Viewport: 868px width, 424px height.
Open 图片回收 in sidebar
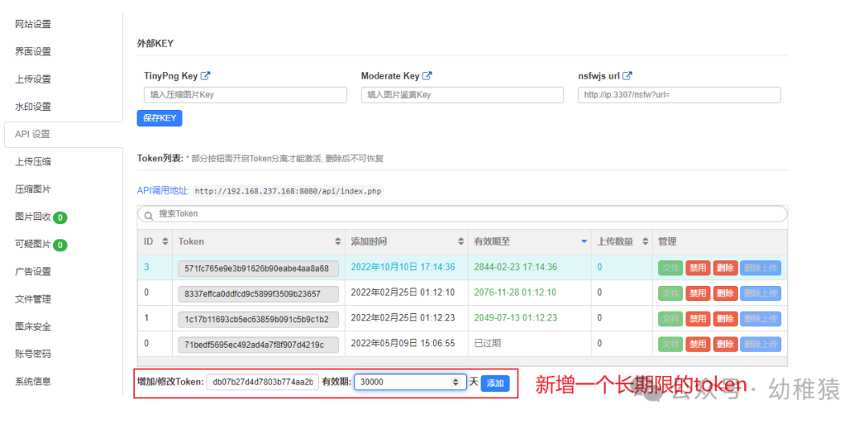click(x=33, y=217)
